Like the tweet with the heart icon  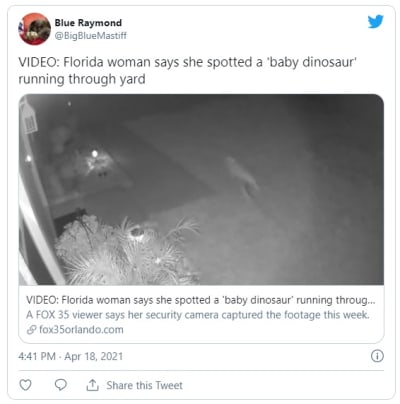point(25,385)
